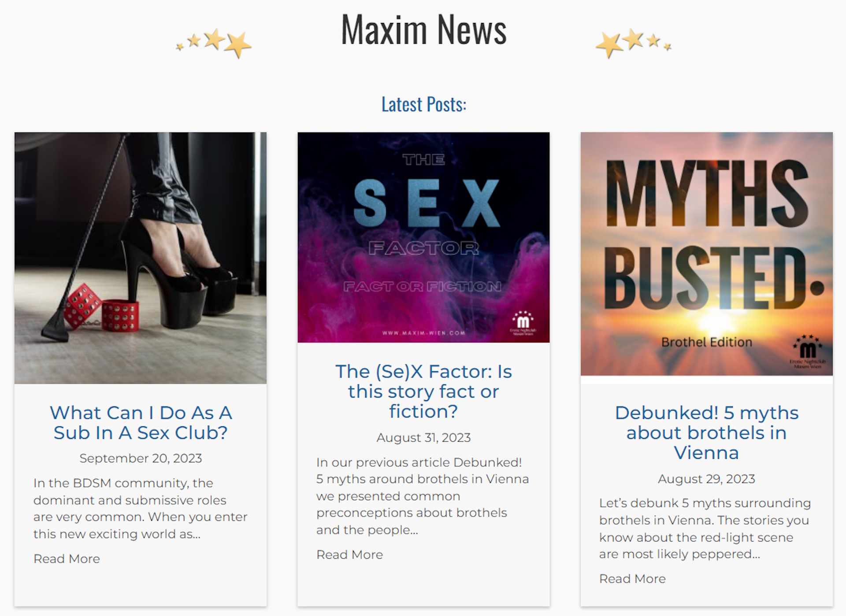This screenshot has height=616, width=846.
Task: Click the 'Brothel Edition' text on image
Action: click(707, 342)
